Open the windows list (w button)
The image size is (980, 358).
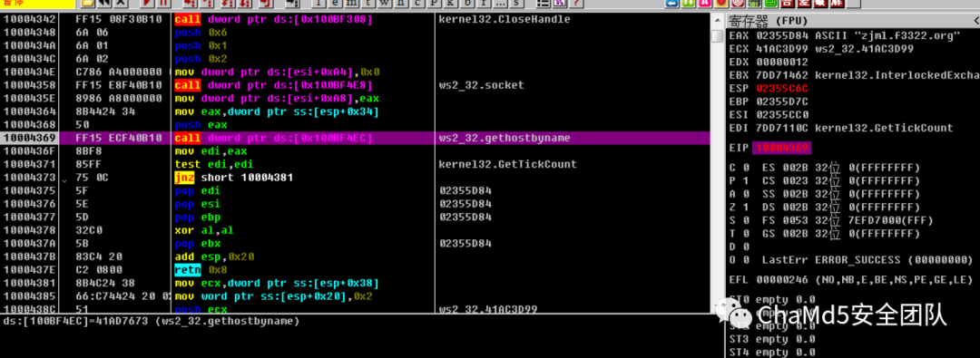[385, 3]
